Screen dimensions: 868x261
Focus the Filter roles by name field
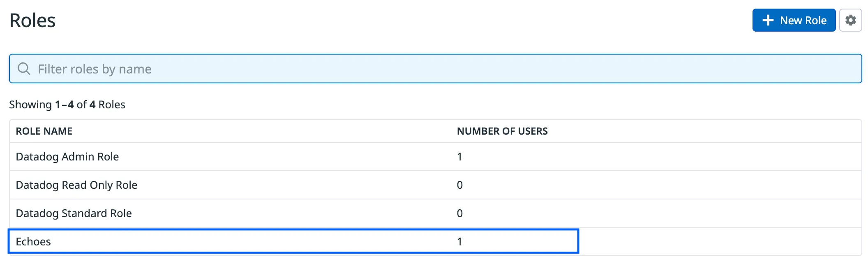tap(435, 69)
